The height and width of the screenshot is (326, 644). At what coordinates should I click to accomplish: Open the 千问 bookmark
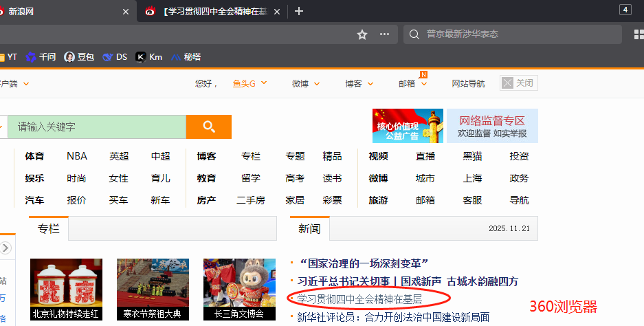(x=41, y=56)
